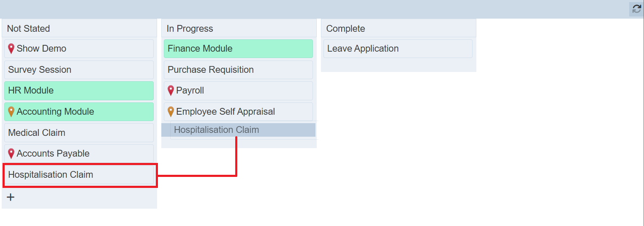Click the refresh icon in top bar
The image size is (644, 226).
(636, 9)
